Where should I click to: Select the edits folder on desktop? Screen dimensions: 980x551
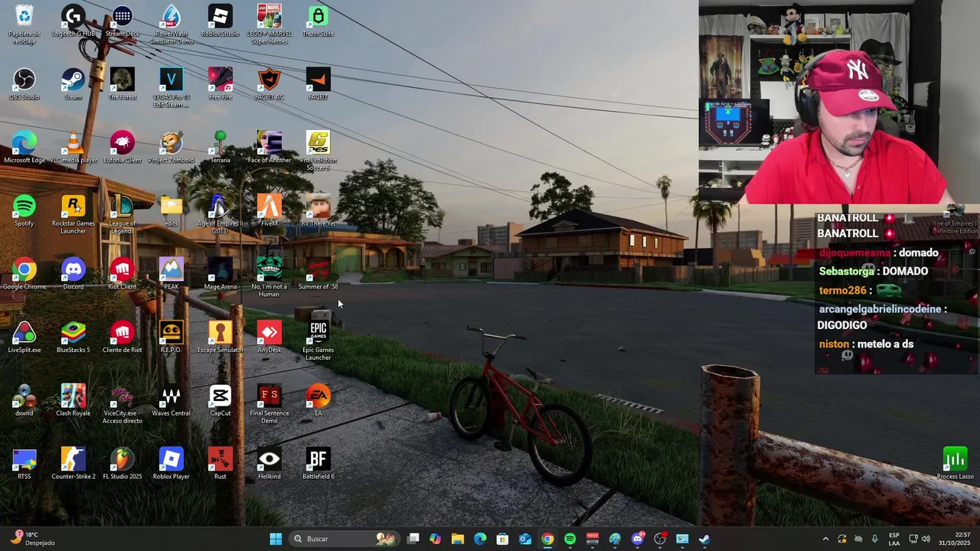(171, 211)
